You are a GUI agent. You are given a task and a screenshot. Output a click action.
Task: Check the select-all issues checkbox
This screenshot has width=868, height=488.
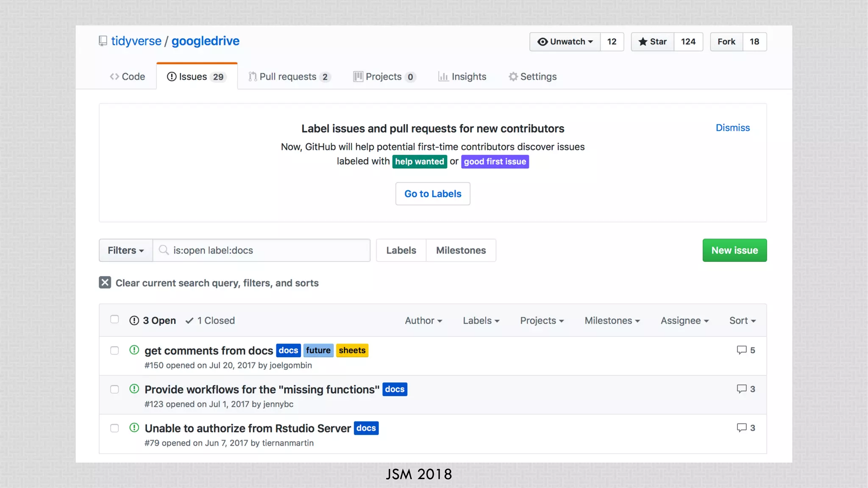click(114, 319)
